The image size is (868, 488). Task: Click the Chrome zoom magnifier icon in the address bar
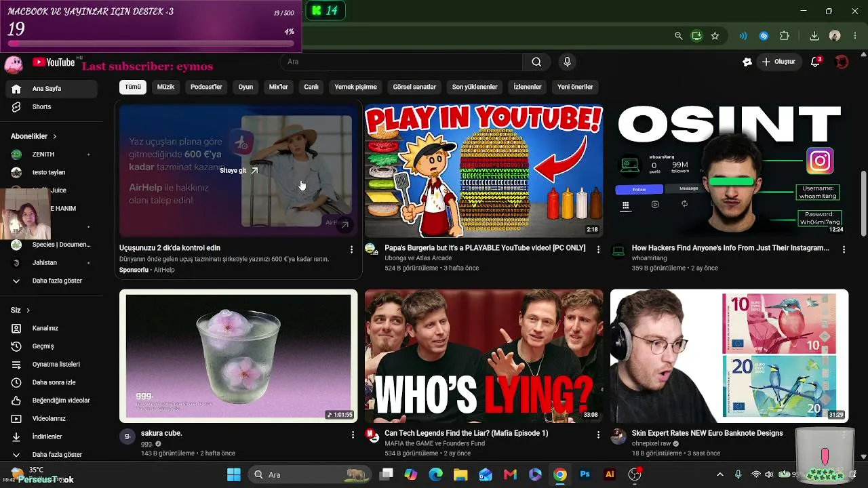(678, 36)
